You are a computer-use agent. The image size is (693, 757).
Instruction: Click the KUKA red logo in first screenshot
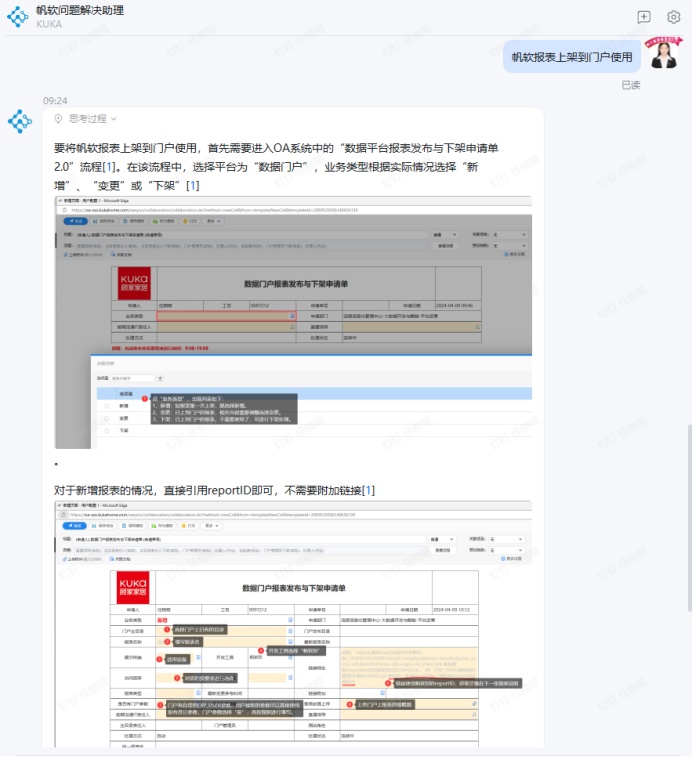[x=133, y=283]
